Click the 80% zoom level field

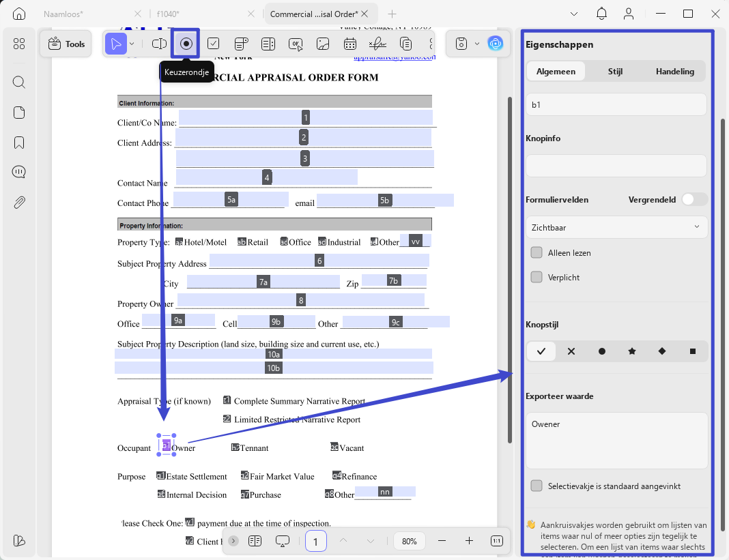(409, 541)
